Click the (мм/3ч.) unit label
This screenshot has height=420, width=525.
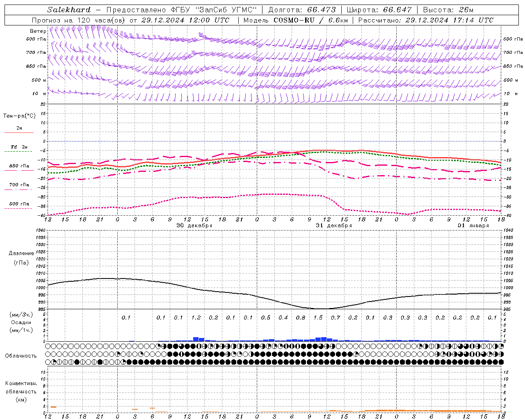[x=21, y=315]
